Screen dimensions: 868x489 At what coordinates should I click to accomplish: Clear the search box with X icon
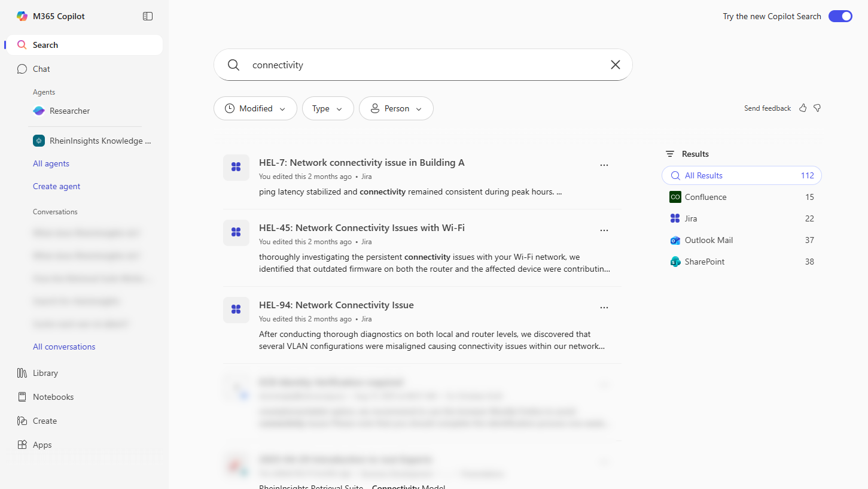coord(615,65)
